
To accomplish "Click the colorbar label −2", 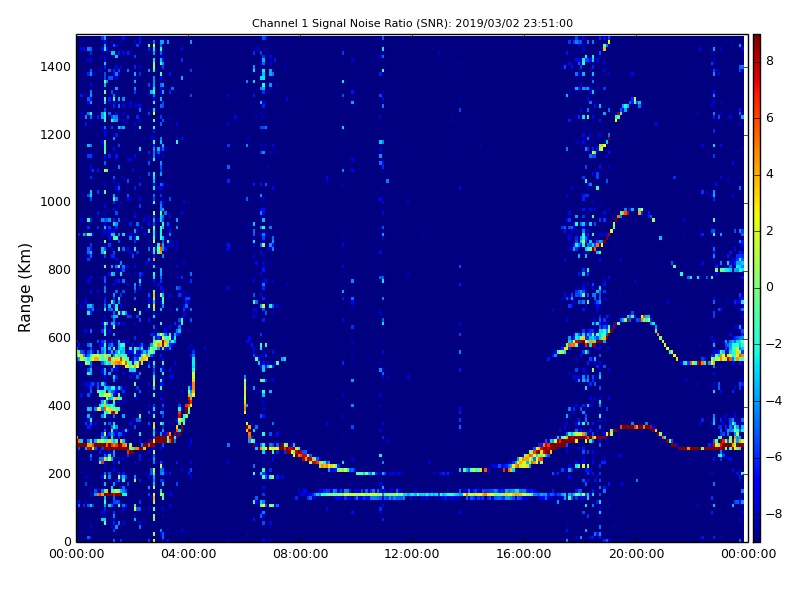I will pyautogui.click(x=773, y=344).
